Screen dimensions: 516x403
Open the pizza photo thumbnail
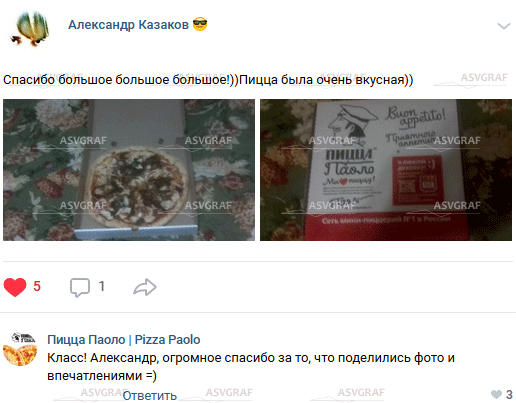(129, 170)
